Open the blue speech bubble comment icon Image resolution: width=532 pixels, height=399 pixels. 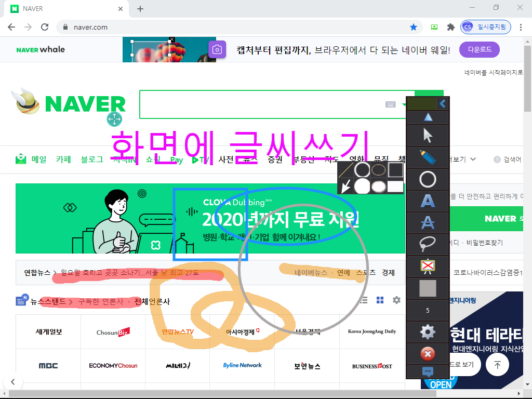click(x=428, y=371)
